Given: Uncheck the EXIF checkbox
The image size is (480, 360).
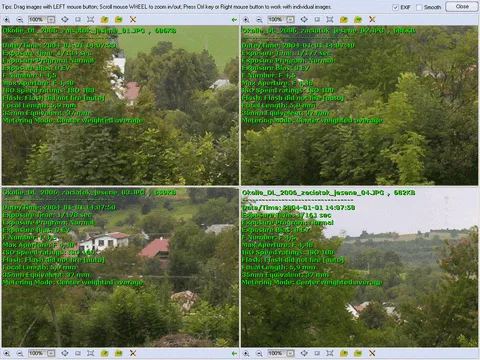Looking at the screenshot, I should point(395,7).
